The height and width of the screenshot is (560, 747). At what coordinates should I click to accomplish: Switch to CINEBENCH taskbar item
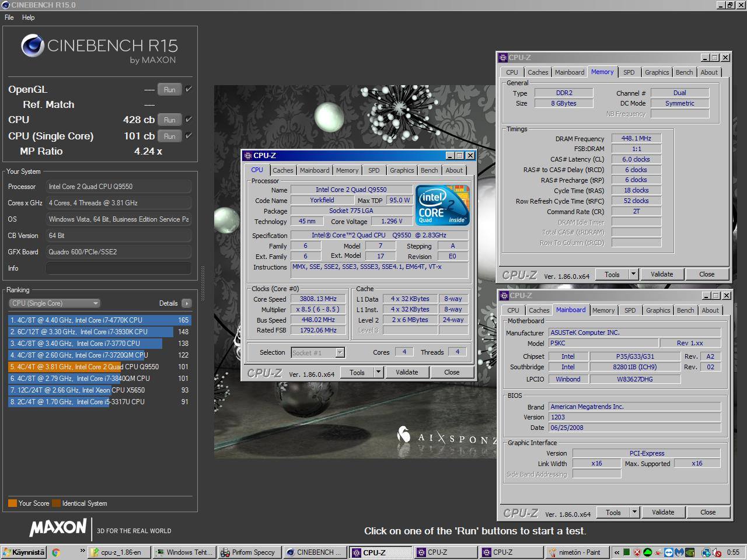pyautogui.click(x=315, y=552)
